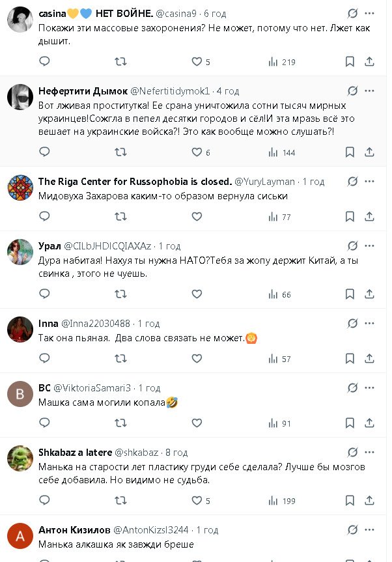Viewport: 392px width, 562px height.
Task: Reply to Inna's comment
Action: tap(44, 359)
